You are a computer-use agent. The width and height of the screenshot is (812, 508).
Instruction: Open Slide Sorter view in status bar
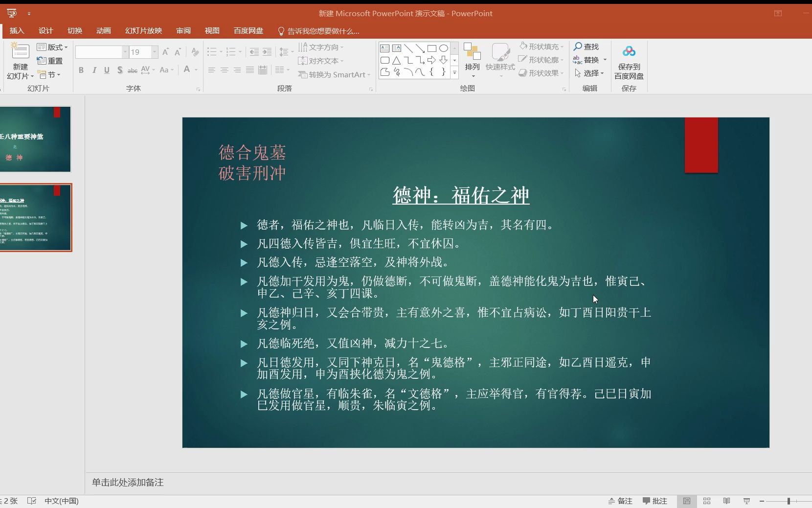(x=707, y=501)
